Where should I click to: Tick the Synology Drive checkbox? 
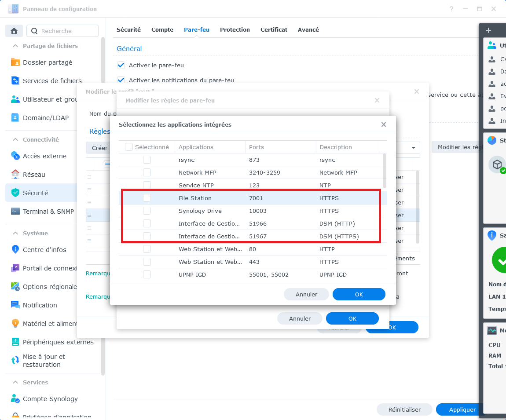[x=147, y=211]
